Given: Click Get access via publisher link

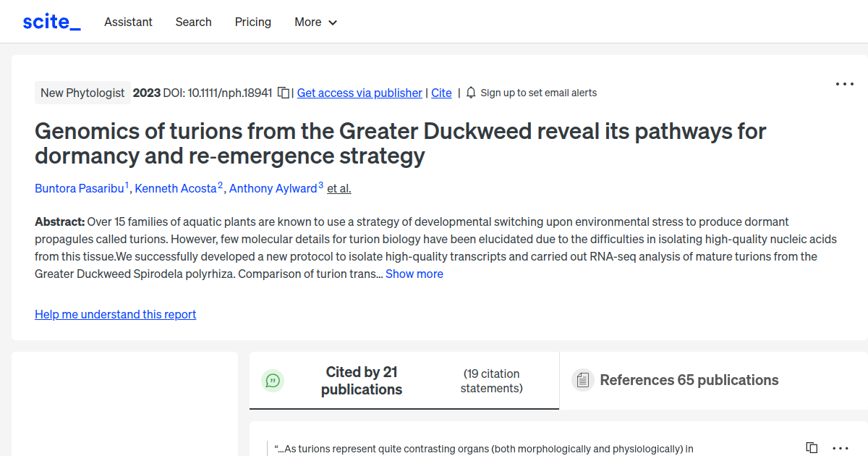Looking at the screenshot, I should pos(359,93).
